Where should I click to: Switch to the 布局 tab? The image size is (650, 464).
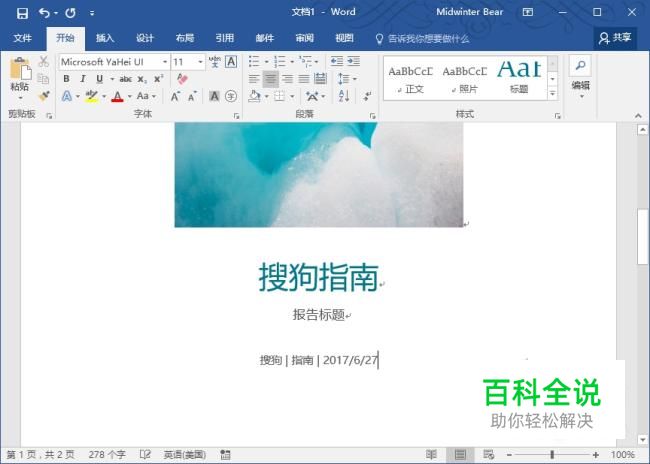185,38
